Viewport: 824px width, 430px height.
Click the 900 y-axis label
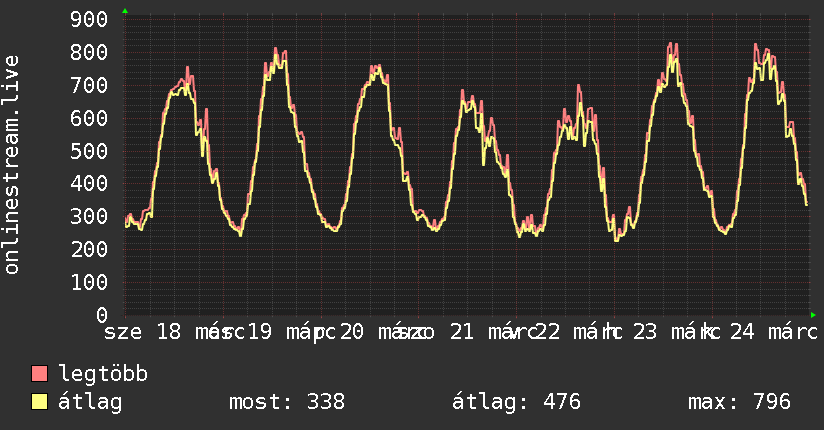point(89,19)
